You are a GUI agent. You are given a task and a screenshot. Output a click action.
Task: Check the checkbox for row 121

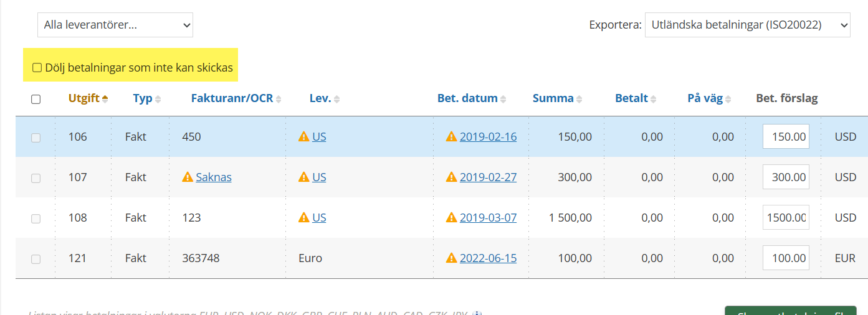coord(36,259)
